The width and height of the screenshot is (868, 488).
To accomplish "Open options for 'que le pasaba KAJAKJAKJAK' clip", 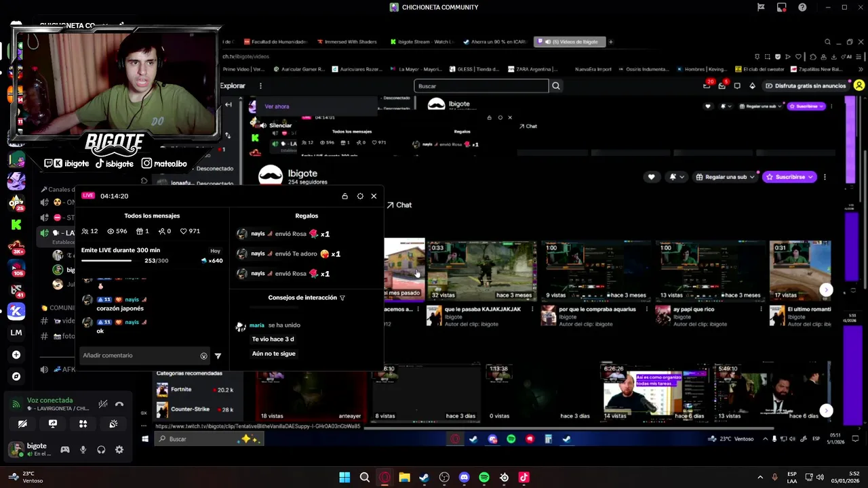I will (532, 310).
